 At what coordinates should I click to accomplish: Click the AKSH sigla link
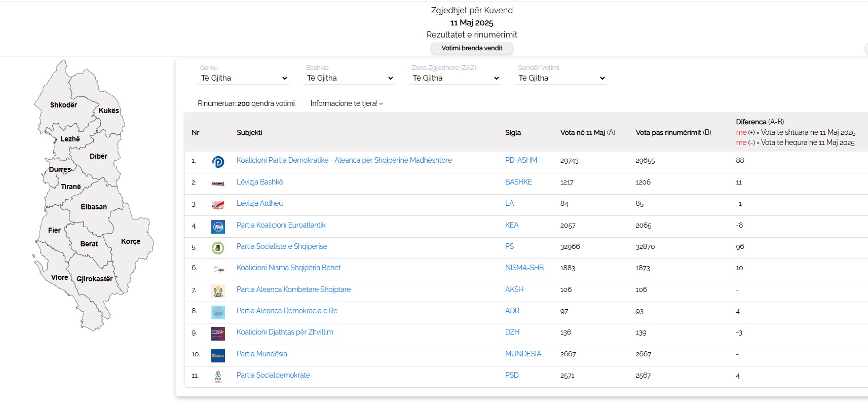(x=514, y=289)
